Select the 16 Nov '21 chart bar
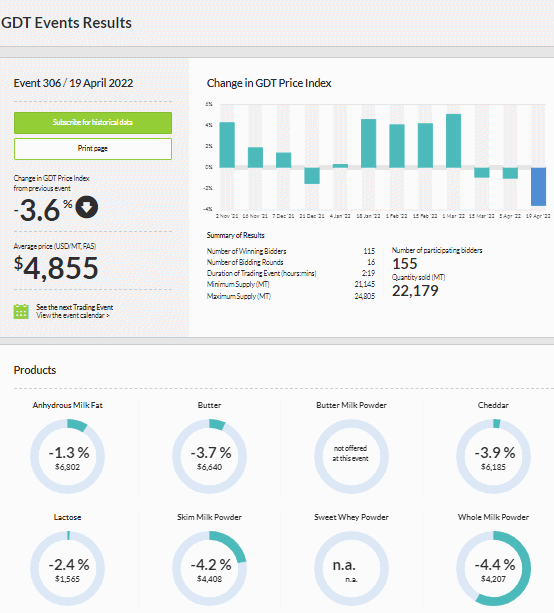 click(x=255, y=158)
